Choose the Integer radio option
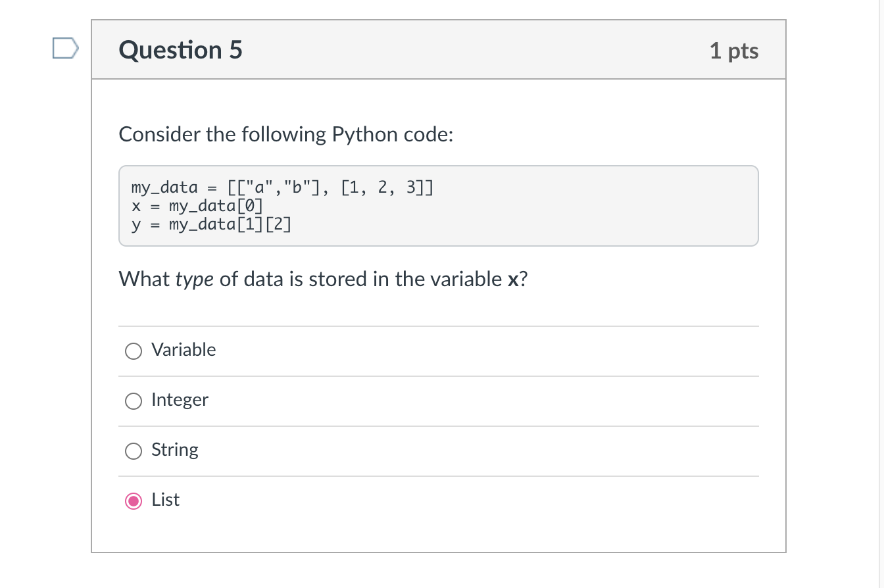Screen dimensions: 884x588 coord(134,401)
